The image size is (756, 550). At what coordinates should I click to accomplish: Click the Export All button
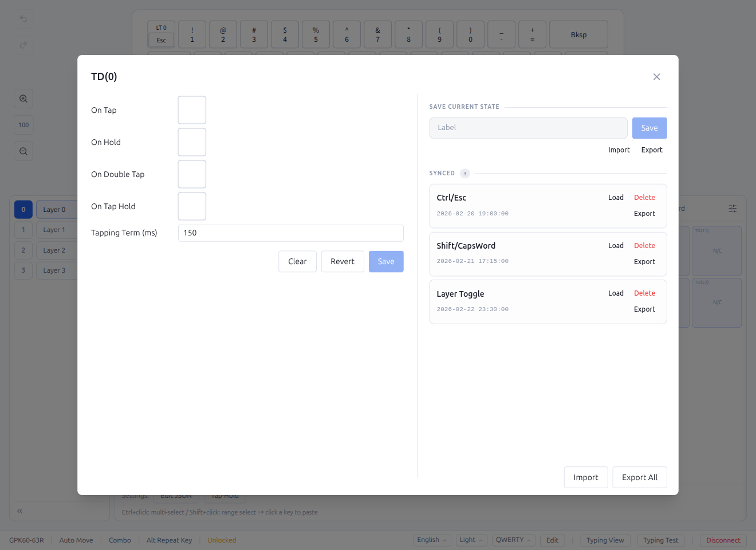640,477
